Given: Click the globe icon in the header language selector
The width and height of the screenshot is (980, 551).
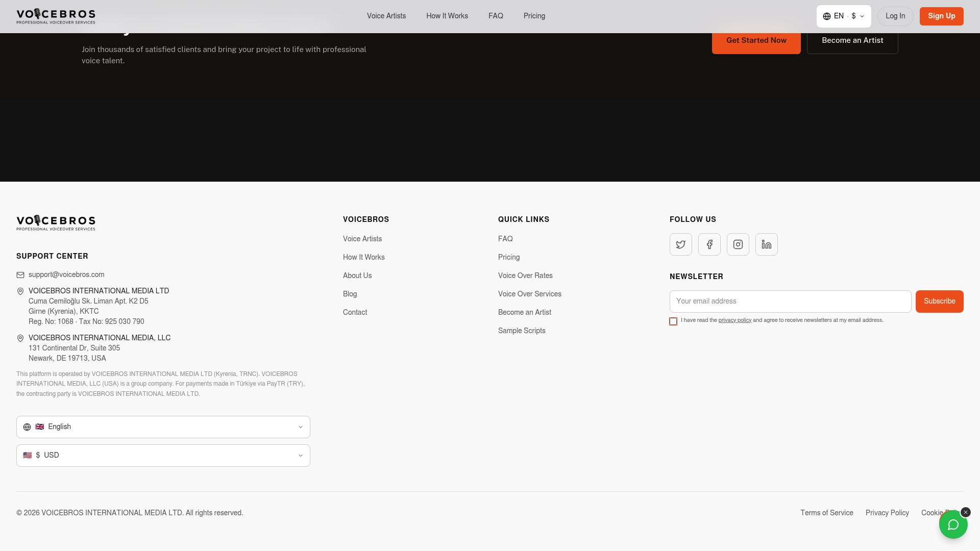Looking at the screenshot, I should 827,16.
